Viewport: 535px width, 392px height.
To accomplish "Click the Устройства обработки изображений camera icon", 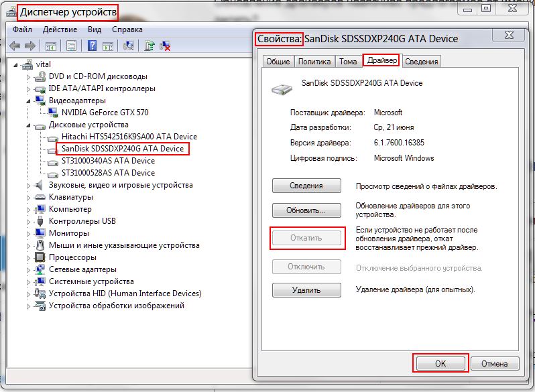I will click(x=40, y=306).
